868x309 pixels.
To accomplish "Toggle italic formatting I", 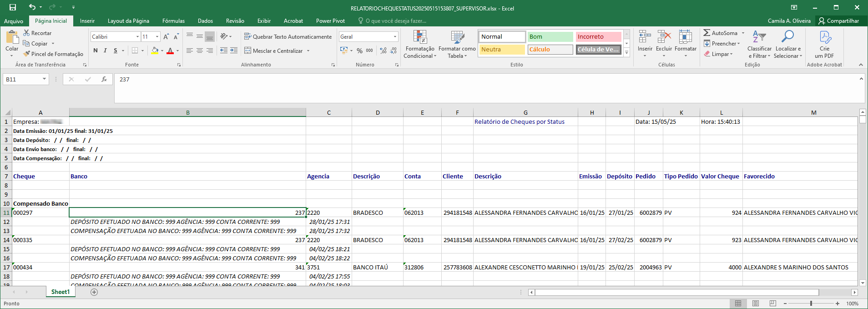I will click(105, 51).
